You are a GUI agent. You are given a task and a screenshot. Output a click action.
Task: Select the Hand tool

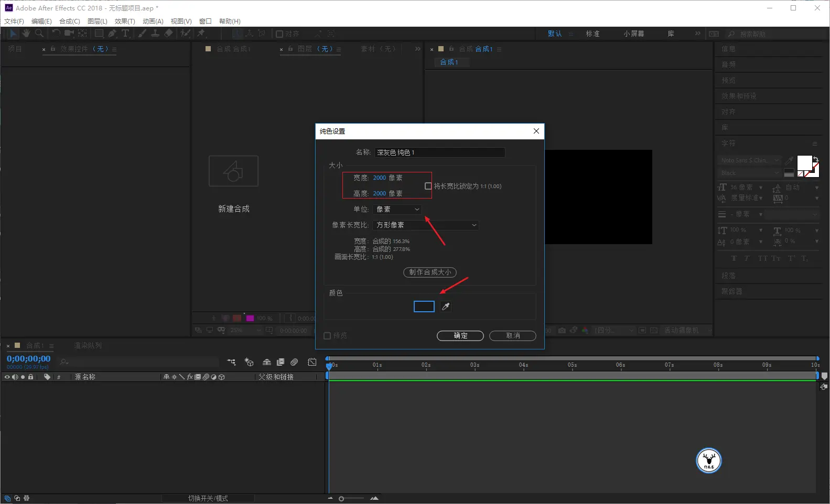(26, 34)
